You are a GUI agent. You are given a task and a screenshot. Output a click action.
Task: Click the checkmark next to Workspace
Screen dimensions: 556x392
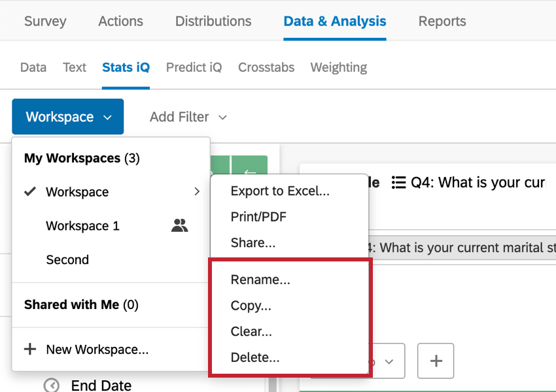29,191
